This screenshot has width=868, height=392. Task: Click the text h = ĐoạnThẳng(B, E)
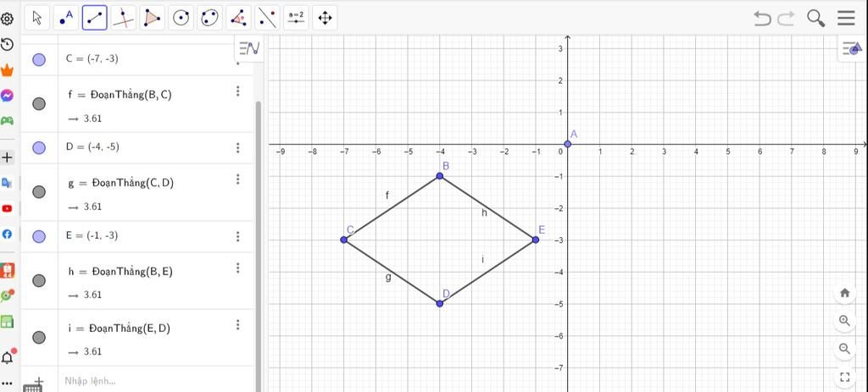click(120, 272)
